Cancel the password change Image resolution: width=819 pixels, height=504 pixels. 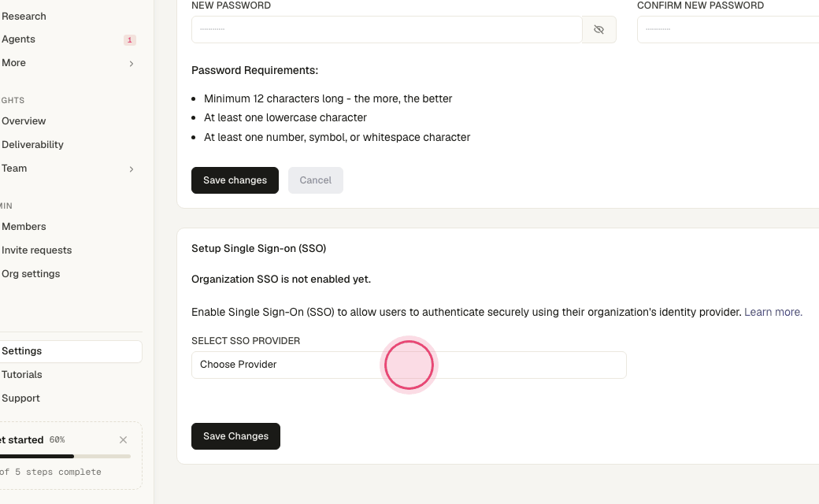click(316, 180)
